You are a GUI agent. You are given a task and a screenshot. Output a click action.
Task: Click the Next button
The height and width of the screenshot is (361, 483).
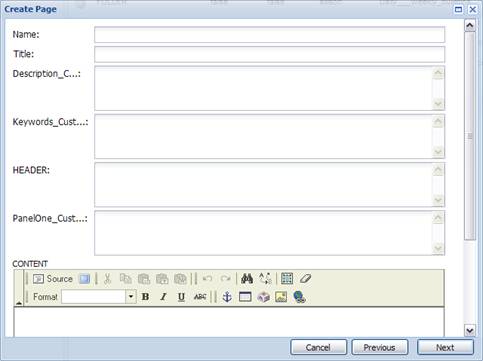[x=445, y=347]
